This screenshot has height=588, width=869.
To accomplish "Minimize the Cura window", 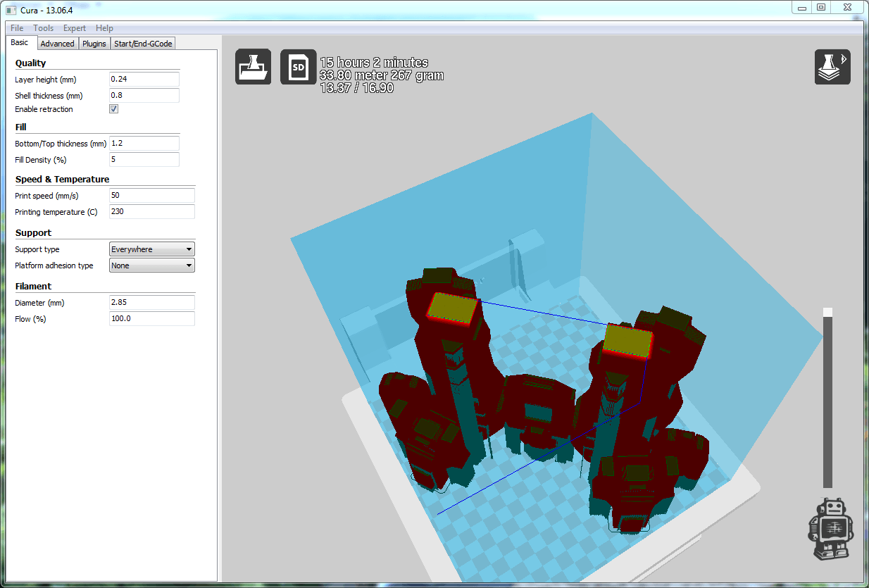I will coord(802,7).
